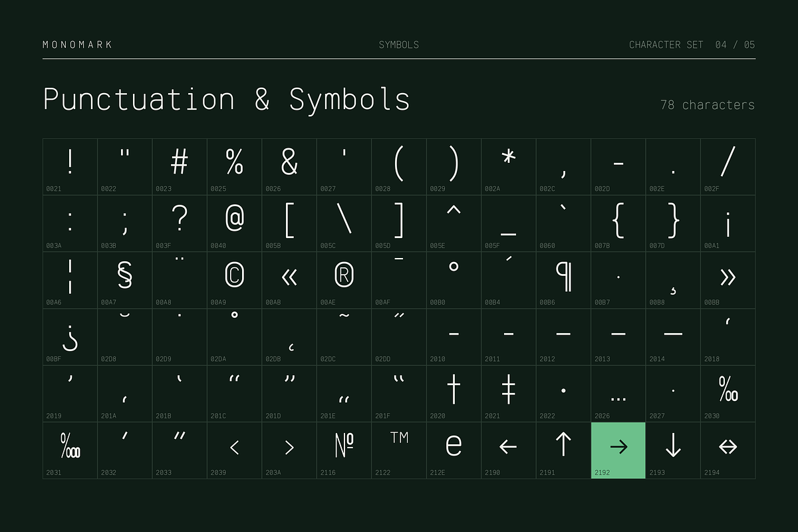Select the per ten thousand glyph 2031

(70, 450)
